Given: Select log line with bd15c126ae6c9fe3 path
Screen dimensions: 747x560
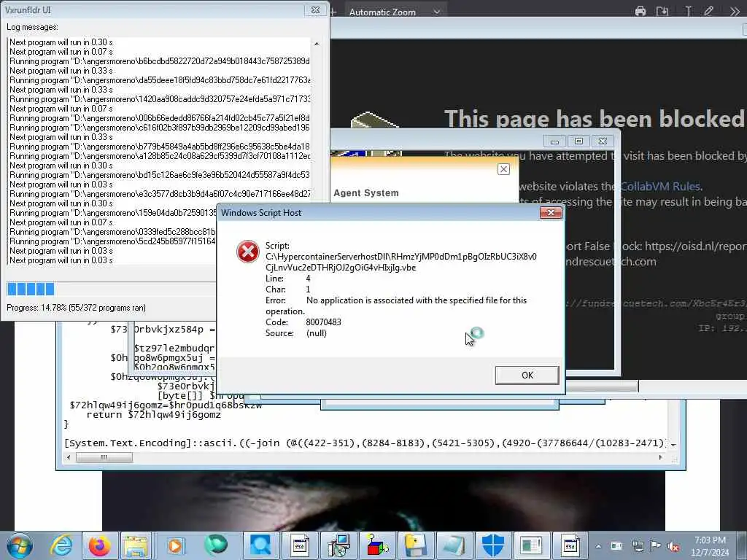Looking at the screenshot, I should [x=160, y=175].
